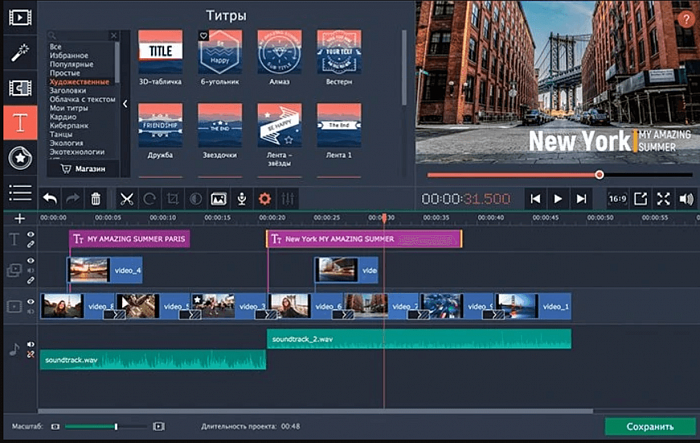The height and width of the screenshot is (443, 700).
Task: Open color adjustments icon
Action: pyautogui.click(x=196, y=199)
